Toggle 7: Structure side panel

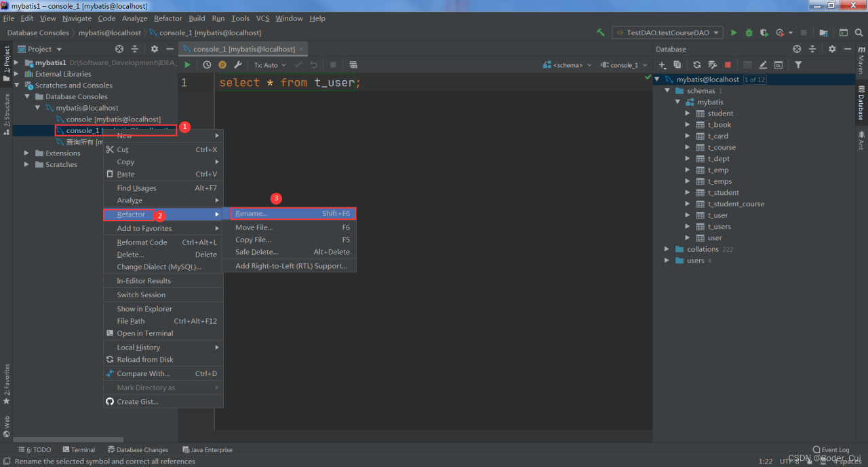6,114
